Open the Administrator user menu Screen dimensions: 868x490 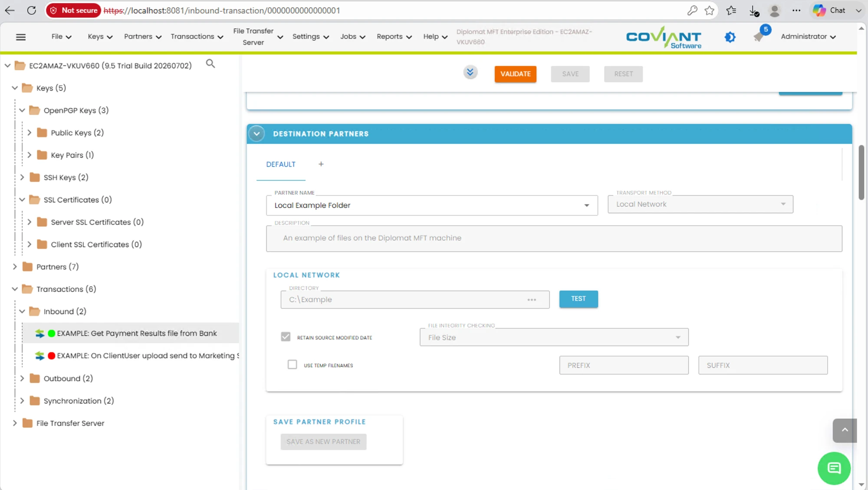808,37
